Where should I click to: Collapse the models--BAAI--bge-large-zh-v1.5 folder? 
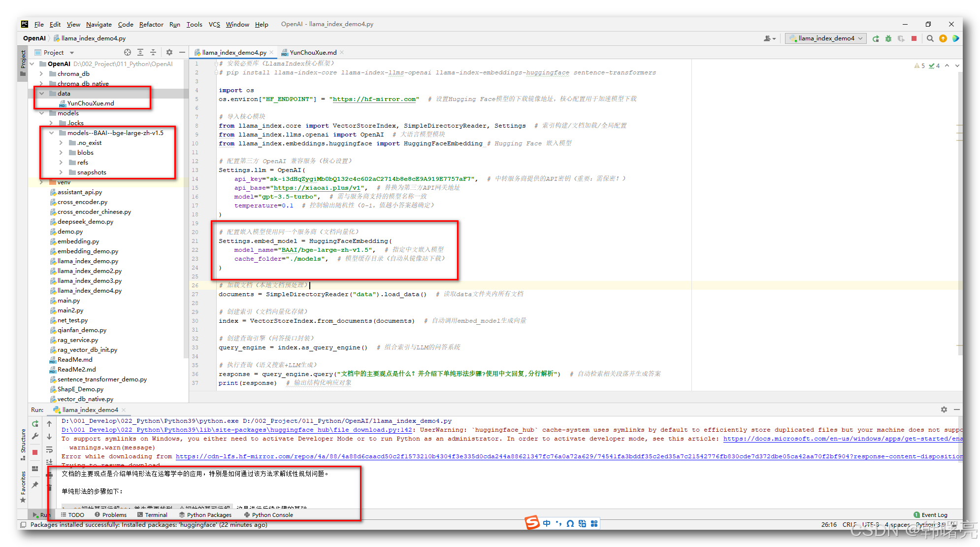pos(51,133)
